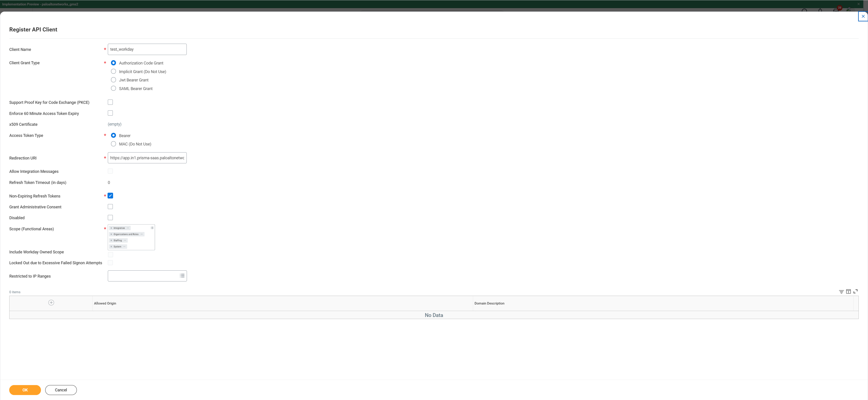Screen dimensions: 868x400
Task: Uncheck Non-Expiring Refresh Tokens checkbox
Action: click(x=110, y=196)
